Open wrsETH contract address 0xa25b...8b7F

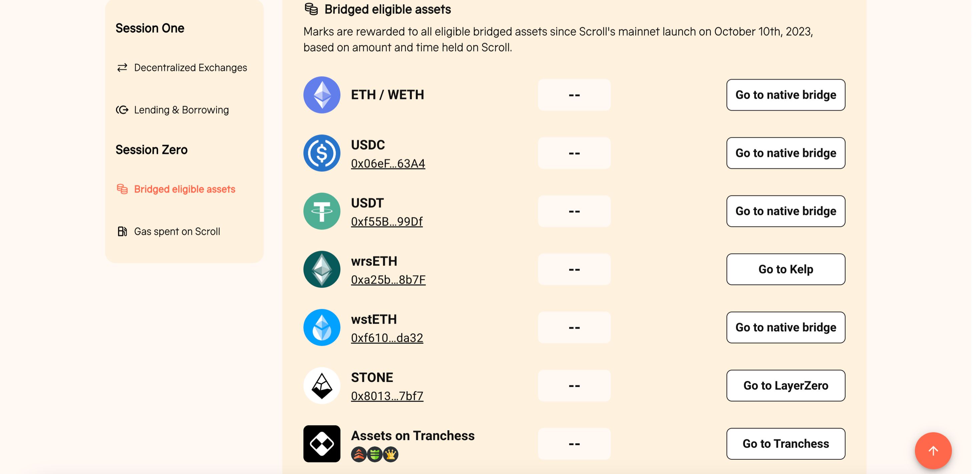[x=388, y=280]
